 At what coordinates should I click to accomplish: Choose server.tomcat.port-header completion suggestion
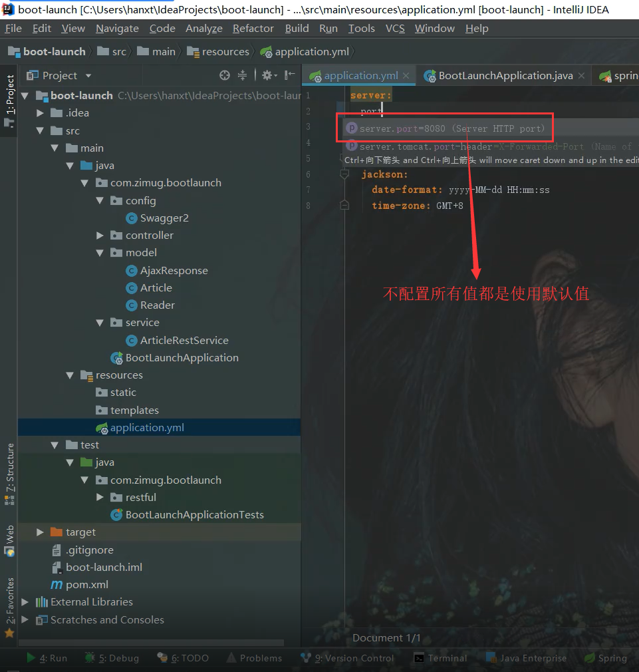tap(491, 146)
